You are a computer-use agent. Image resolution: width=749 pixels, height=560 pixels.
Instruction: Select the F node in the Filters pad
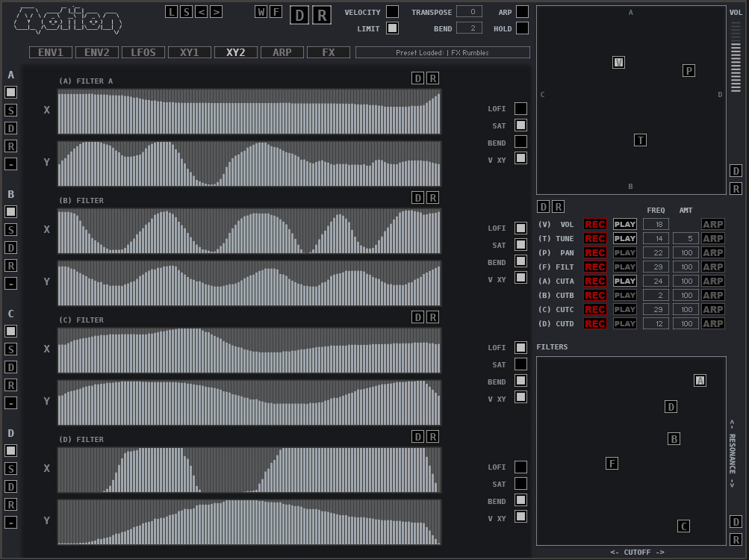coord(612,464)
